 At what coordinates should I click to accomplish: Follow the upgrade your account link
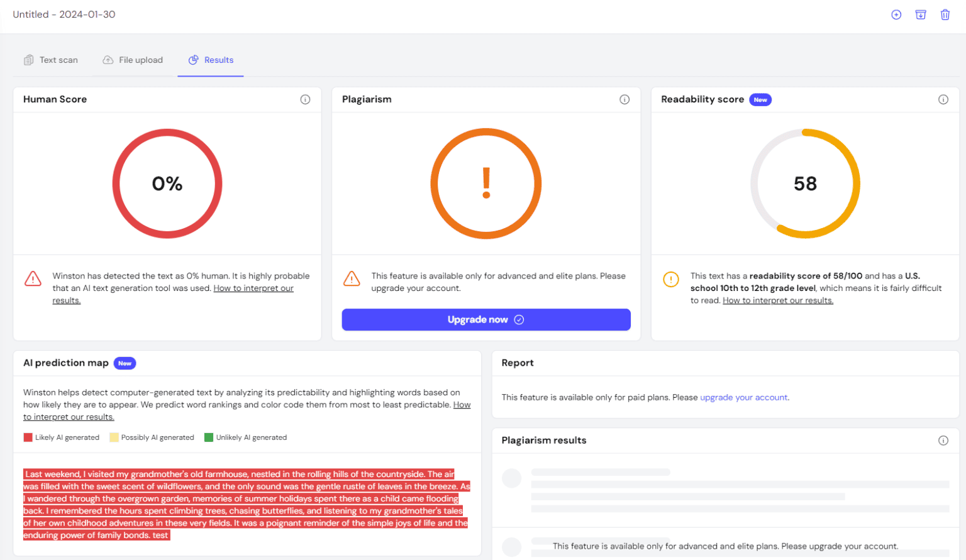pos(744,397)
